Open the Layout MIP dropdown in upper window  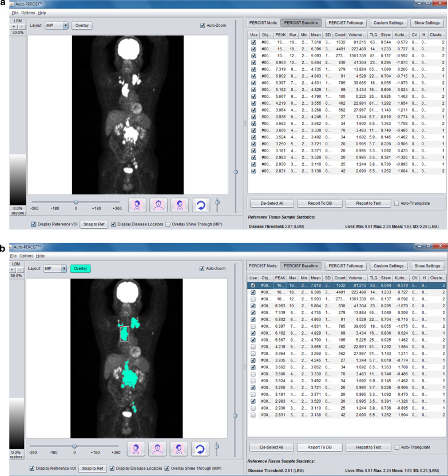coord(65,26)
